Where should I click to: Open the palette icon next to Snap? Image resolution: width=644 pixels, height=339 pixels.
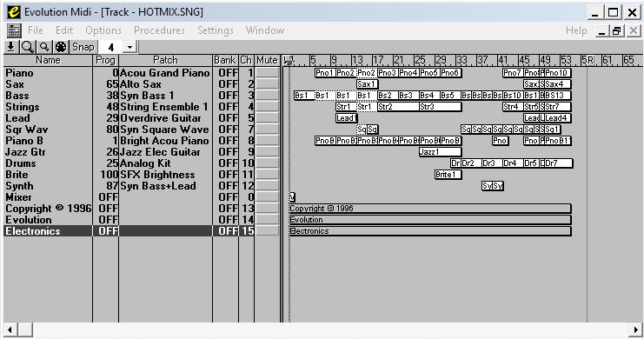pyautogui.click(x=61, y=47)
